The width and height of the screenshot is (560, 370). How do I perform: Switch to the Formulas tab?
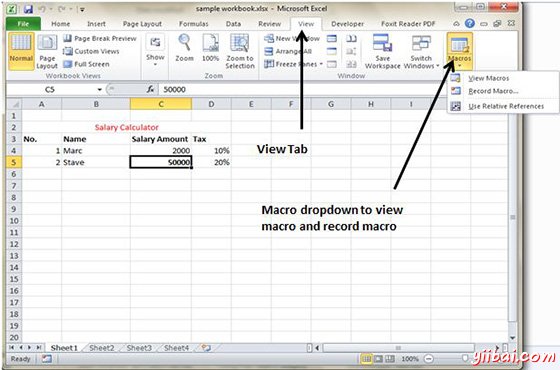[194, 24]
